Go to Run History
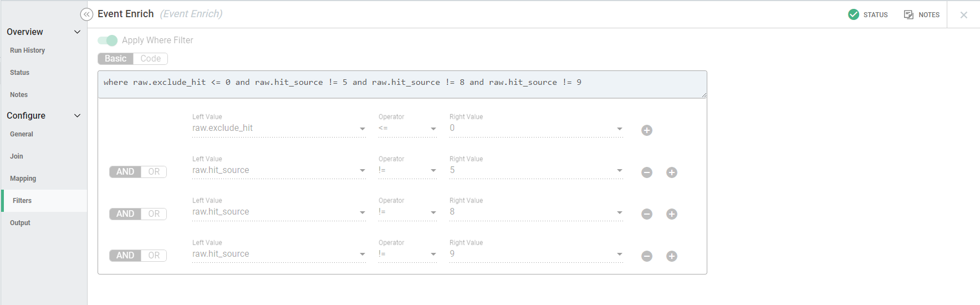The image size is (980, 305). tap(28, 50)
